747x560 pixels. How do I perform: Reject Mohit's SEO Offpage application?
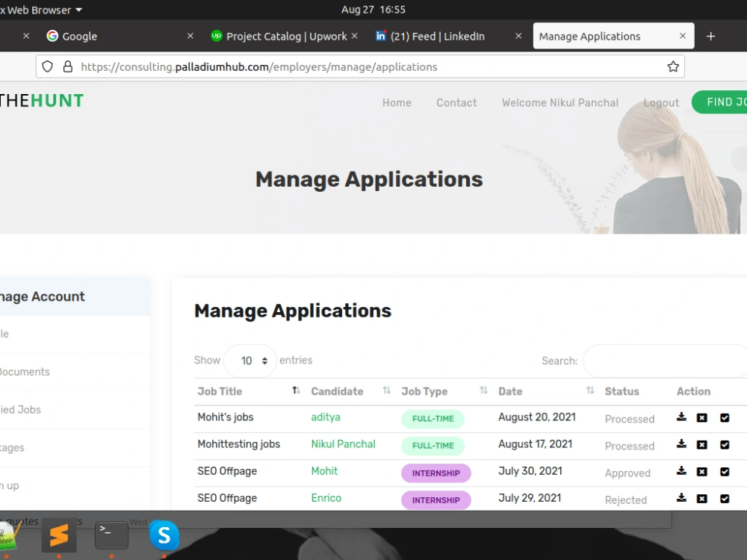[702, 472]
